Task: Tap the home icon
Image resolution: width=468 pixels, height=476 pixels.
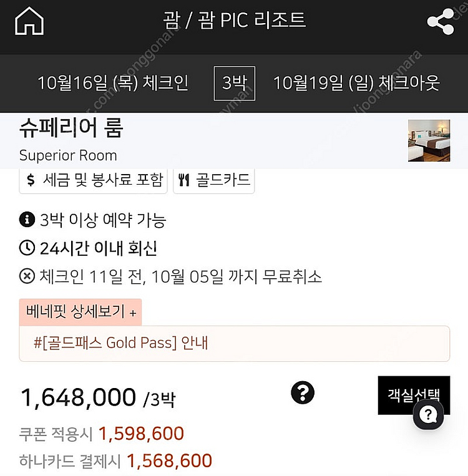Action: 29,21
